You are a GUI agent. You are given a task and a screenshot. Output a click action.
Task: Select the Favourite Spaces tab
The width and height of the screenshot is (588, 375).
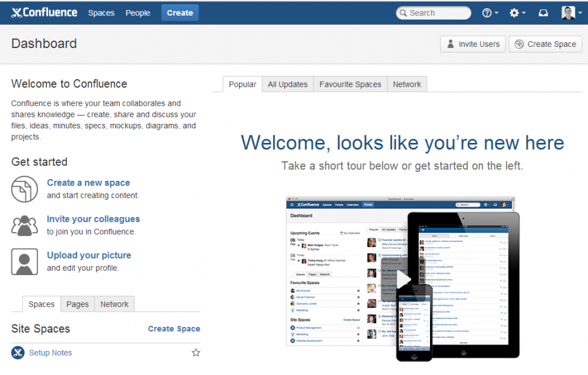[x=350, y=83]
